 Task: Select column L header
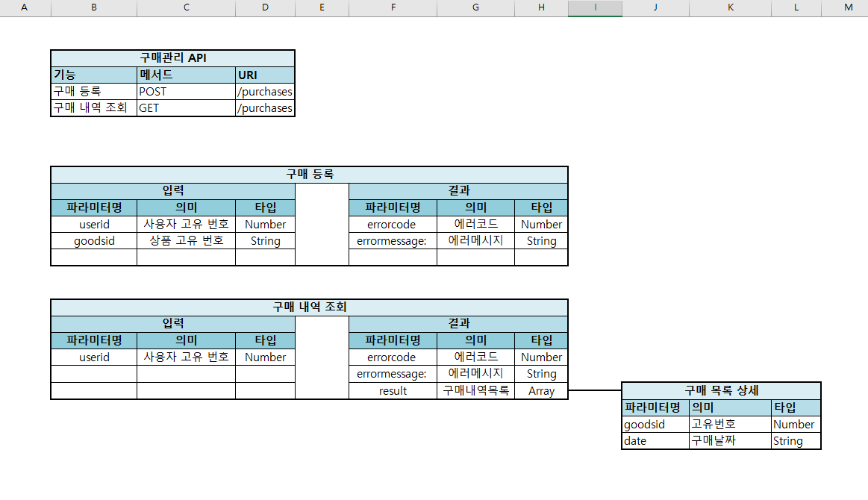click(796, 7)
